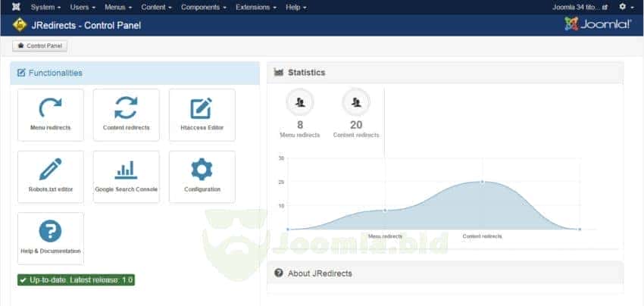Click the Content redirects stat circle icon
The height and width of the screenshot is (306, 644).
(356, 103)
